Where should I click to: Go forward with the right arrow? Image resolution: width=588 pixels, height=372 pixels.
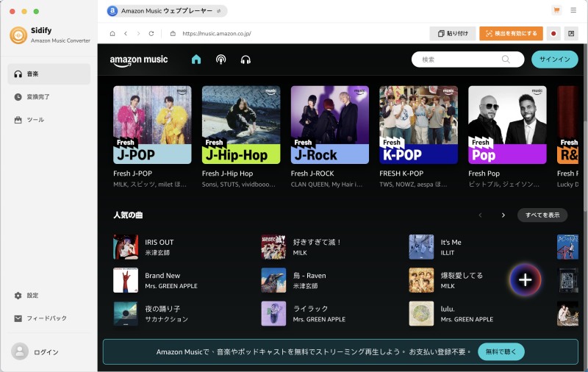138,33
